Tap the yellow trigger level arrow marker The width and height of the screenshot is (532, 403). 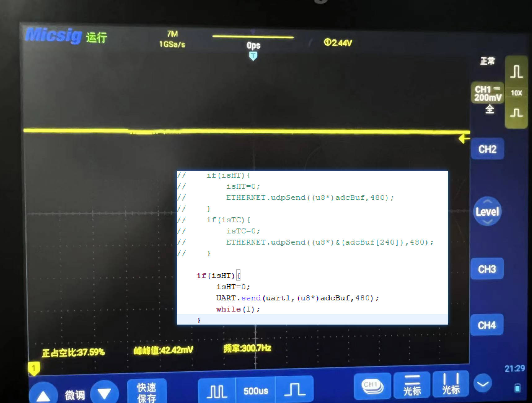click(464, 139)
